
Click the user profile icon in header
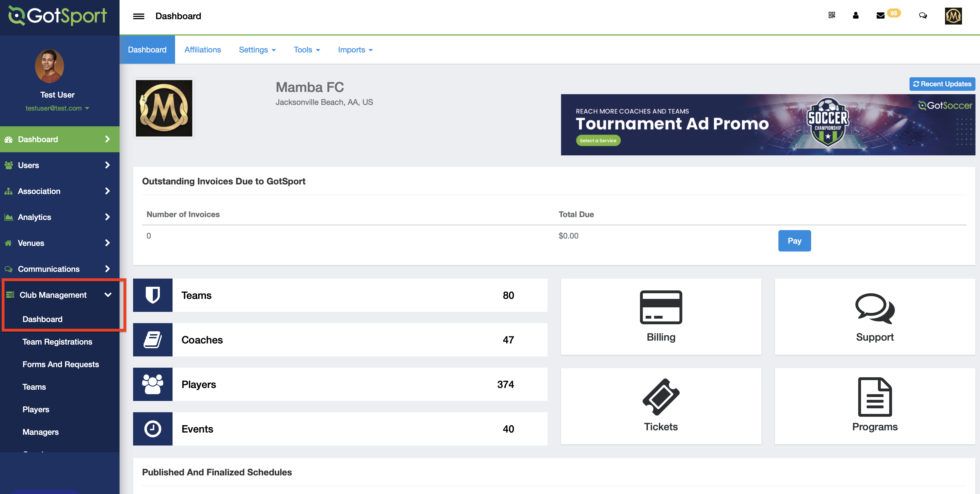coord(856,15)
